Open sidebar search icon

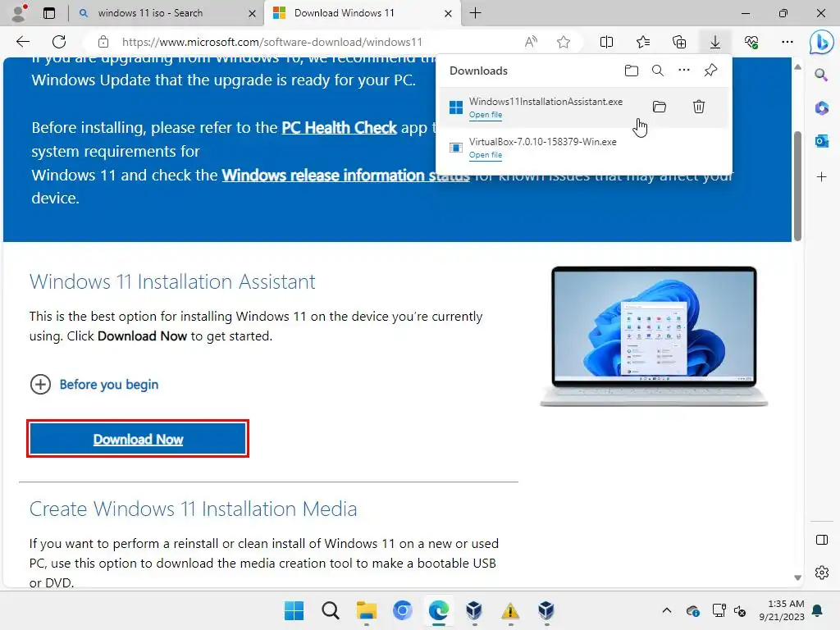(x=821, y=75)
